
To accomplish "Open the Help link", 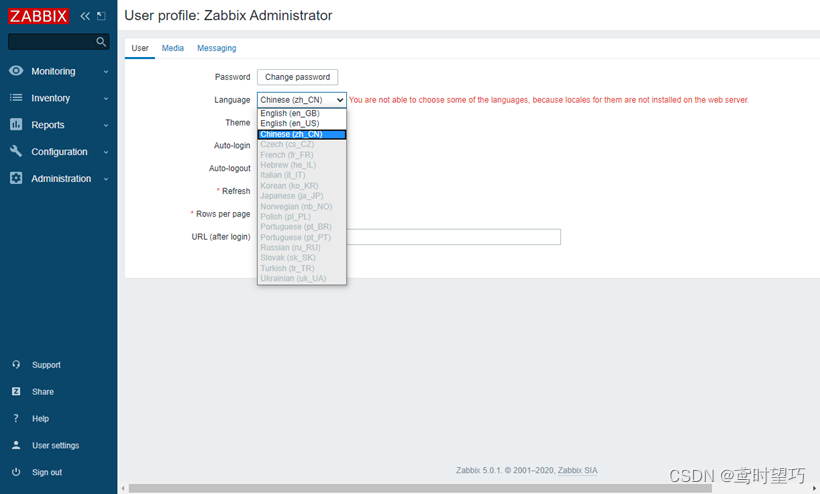I will tap(40, 419).
